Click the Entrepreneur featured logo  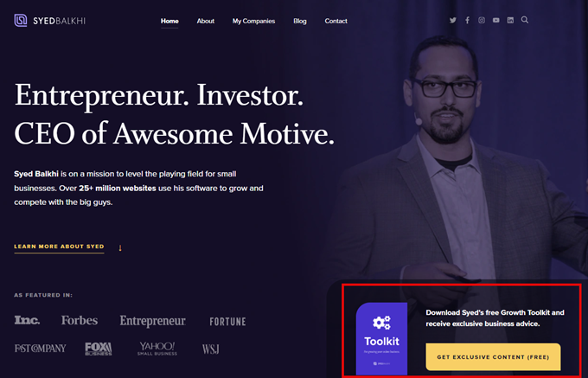click(x=153, y=322)
